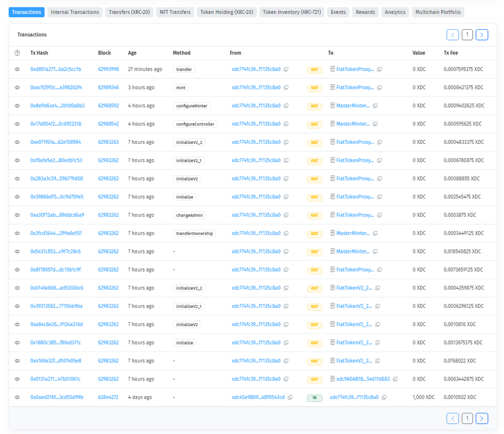Open the Token Holding (XRC-20) tab

tap(227, 12)
